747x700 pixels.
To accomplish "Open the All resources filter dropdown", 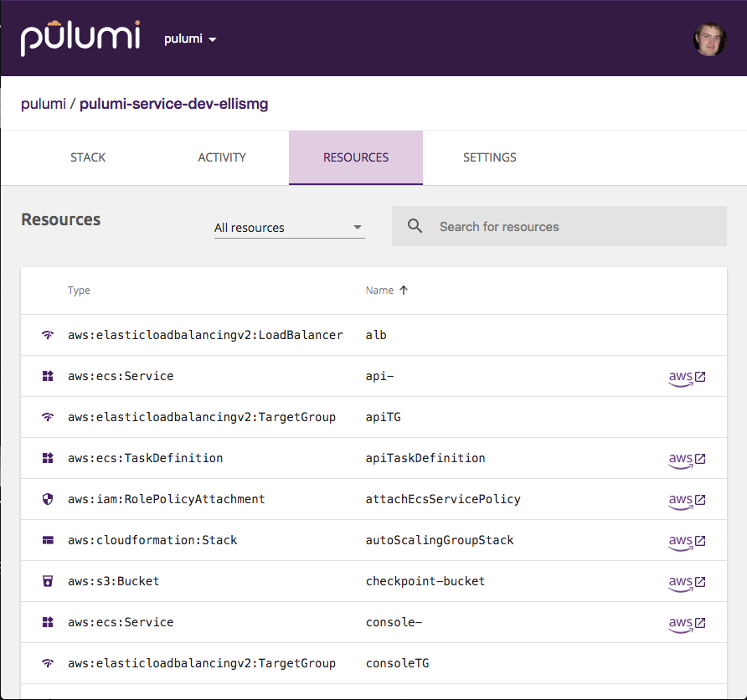I will pos(289,228).
